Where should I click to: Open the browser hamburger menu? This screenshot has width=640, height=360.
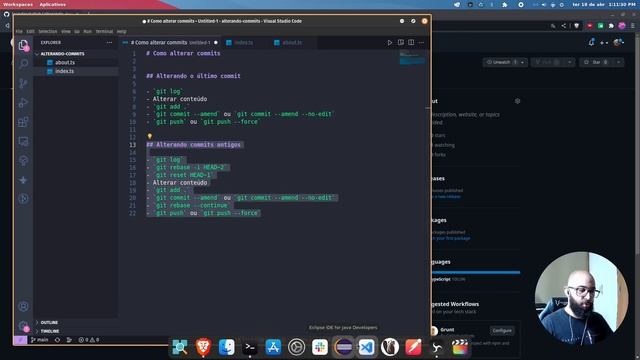tap(633, 26)
